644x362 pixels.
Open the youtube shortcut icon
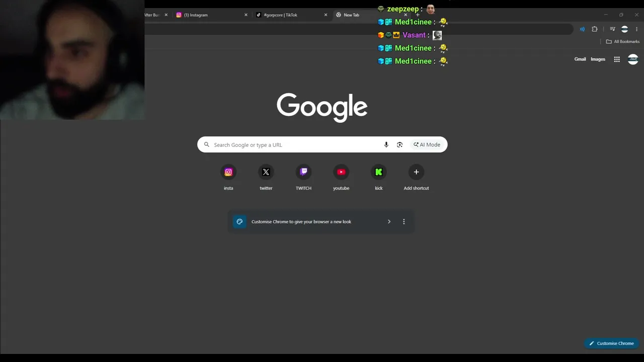tap(341, 172)
